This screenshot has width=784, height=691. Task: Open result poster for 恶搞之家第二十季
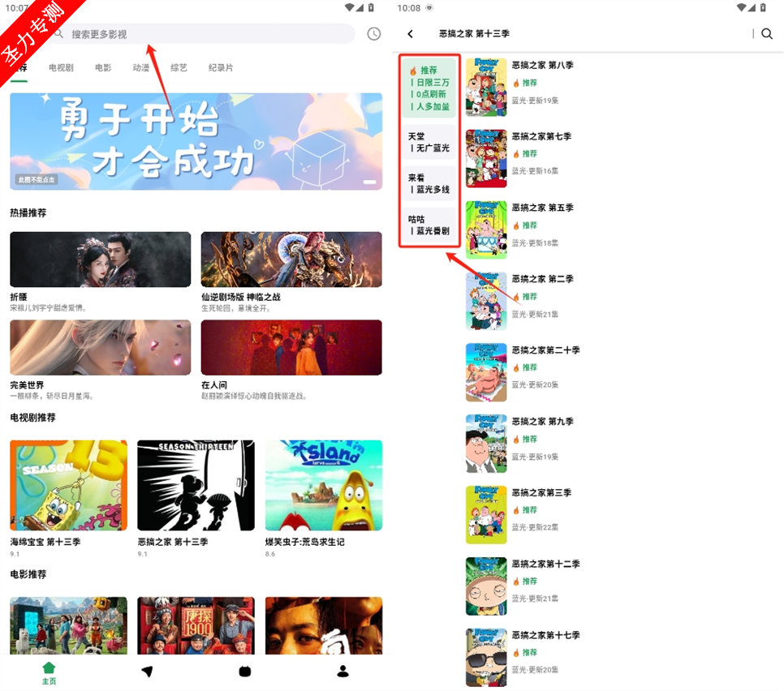486,372
